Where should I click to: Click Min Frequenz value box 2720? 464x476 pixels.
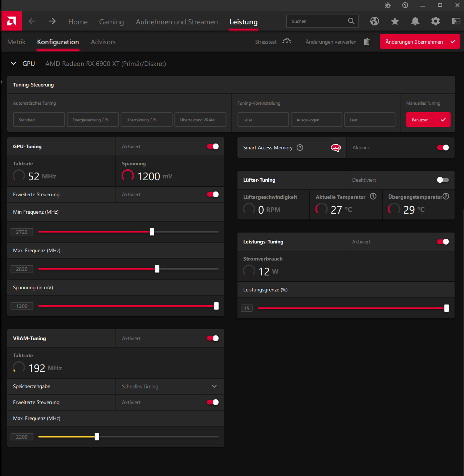coord(22,232)
